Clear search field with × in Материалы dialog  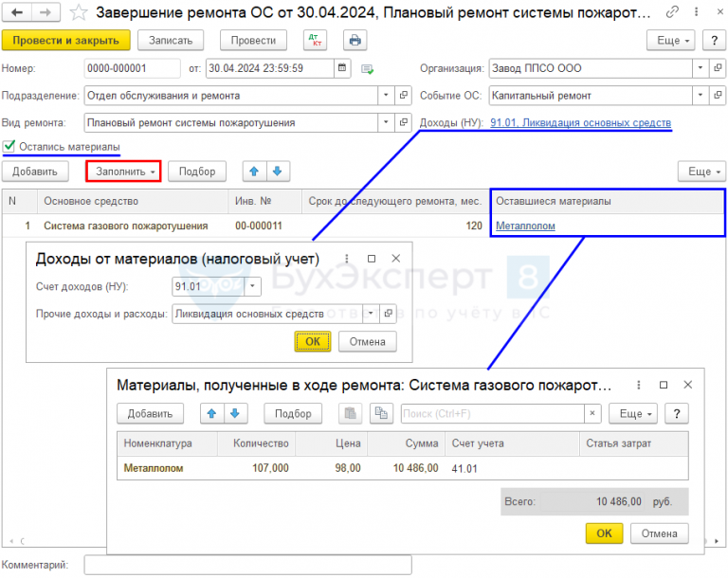point(592,414)
